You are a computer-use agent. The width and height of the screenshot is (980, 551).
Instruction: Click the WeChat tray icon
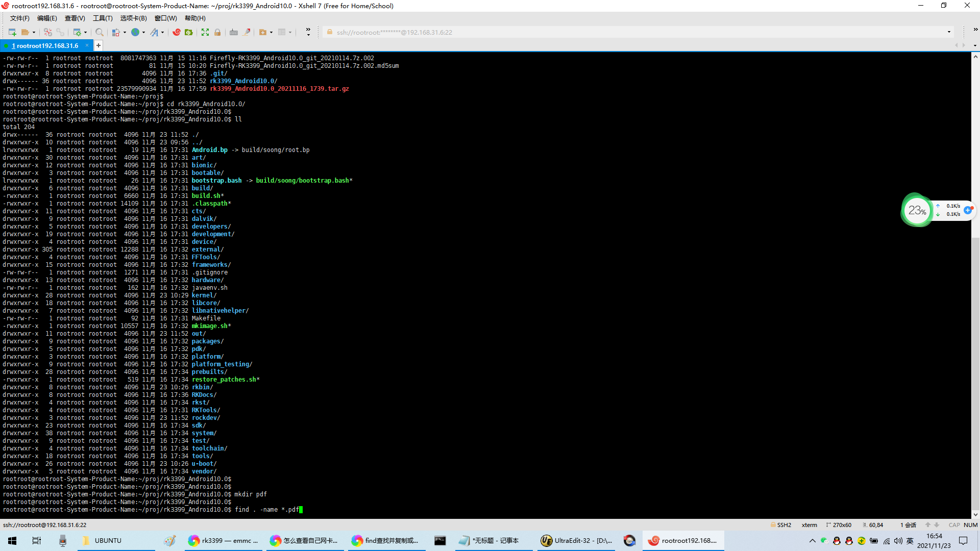[x=824, y=541]
